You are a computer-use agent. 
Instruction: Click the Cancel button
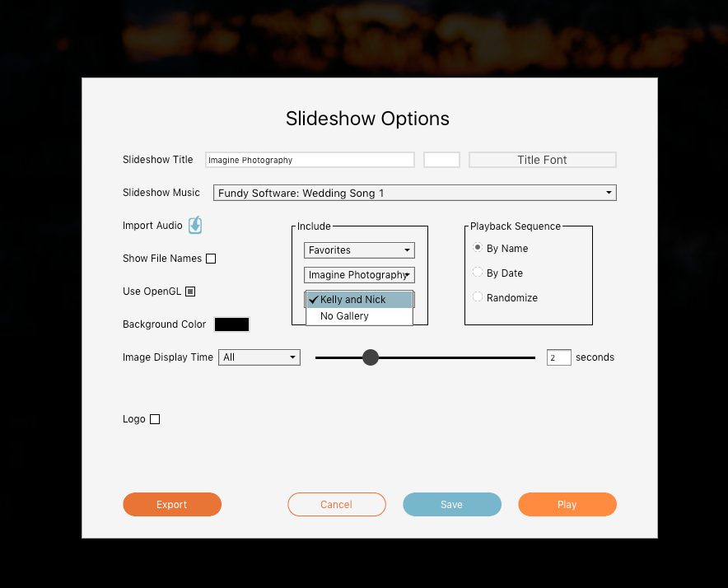click(337, 504)
